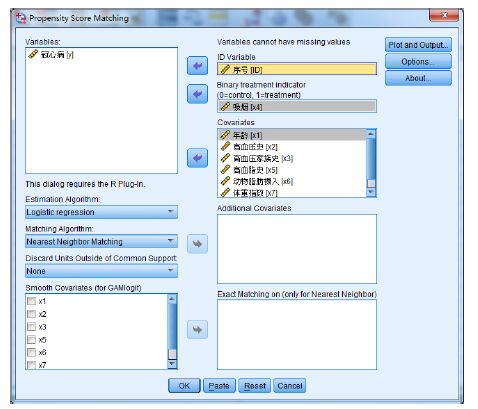
Task: Click inside the Exact Matching list box
Action: 297,334
